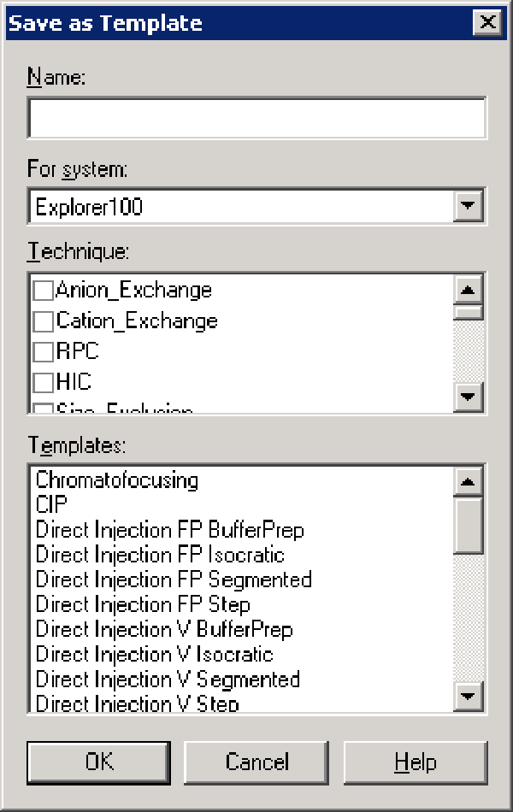Click Templates list scroll down arrow
513x812 pixels.
pyautogui.click(x=468, y=696)
